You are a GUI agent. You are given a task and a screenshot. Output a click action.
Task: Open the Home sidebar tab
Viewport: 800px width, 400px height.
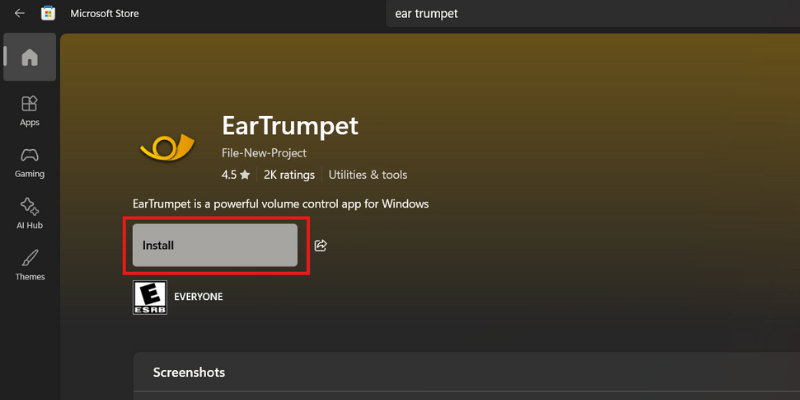(x=30, y=57)
